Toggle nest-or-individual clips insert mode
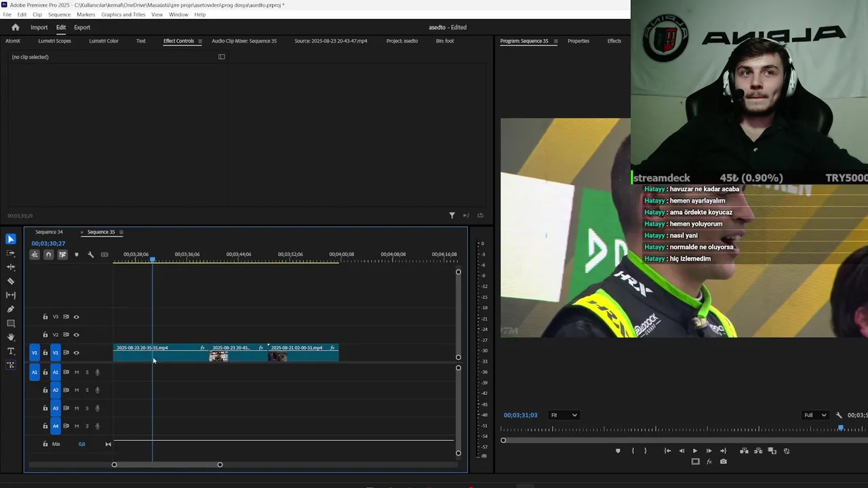Viewport: 868px width, 488px height. [35, 254]
